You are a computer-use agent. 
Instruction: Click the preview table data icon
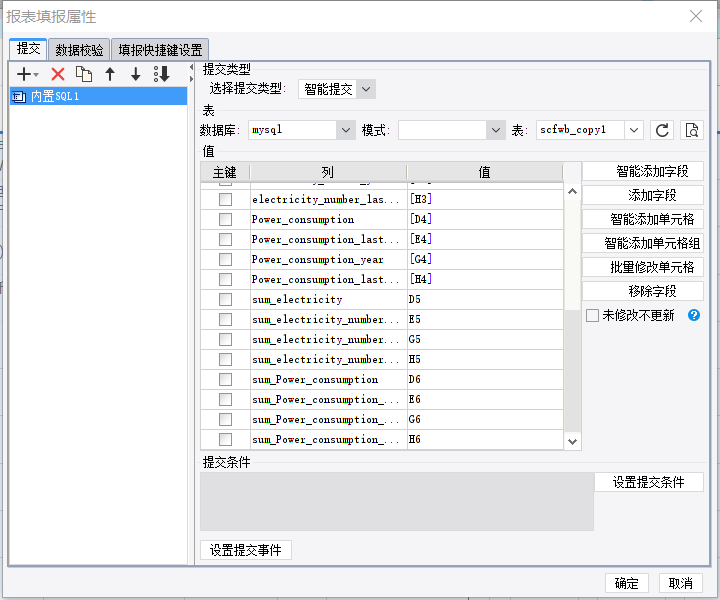click(x=692, y=130)
